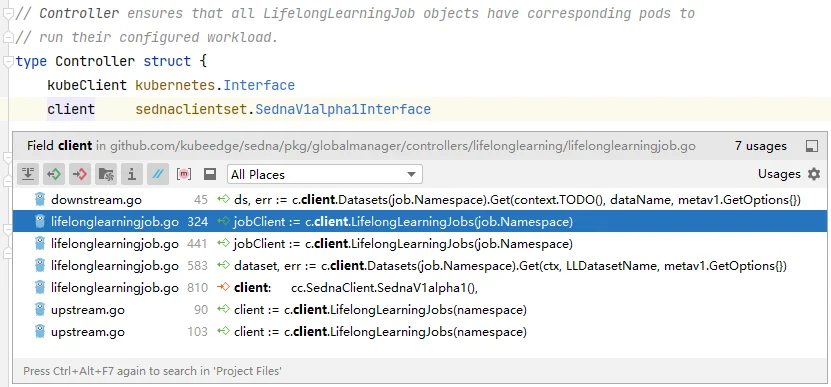831x387 pixels.
Task: Click read-access arrow icon on line 90 row
Action: 224,310
